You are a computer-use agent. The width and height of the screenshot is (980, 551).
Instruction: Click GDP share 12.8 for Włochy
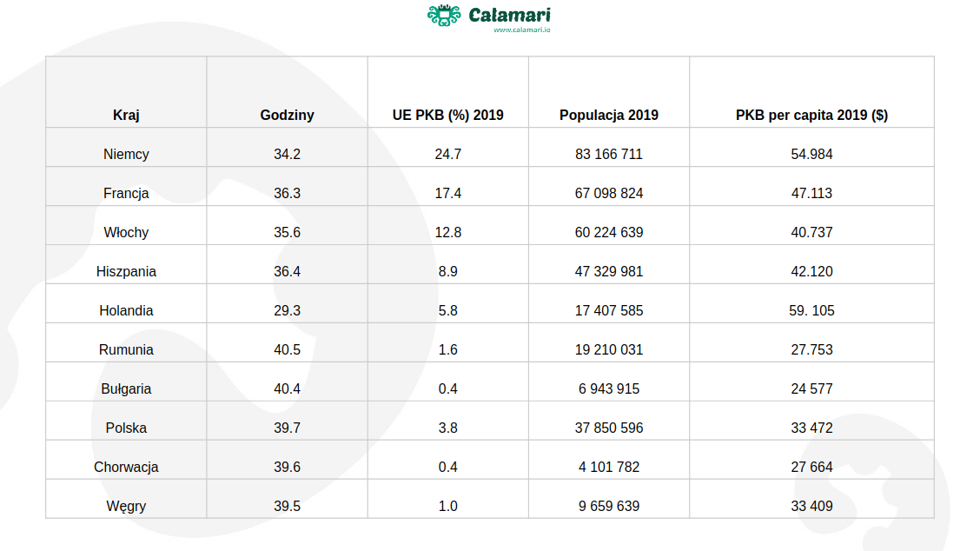pyautogui.click(x=448, y=233)
